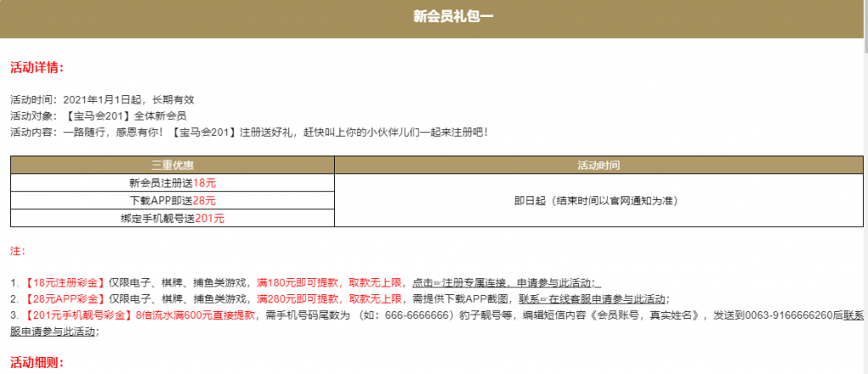Click the 活动对象 全体新会员 line
This screenshot has width=868, height=374.
point(97,115)
